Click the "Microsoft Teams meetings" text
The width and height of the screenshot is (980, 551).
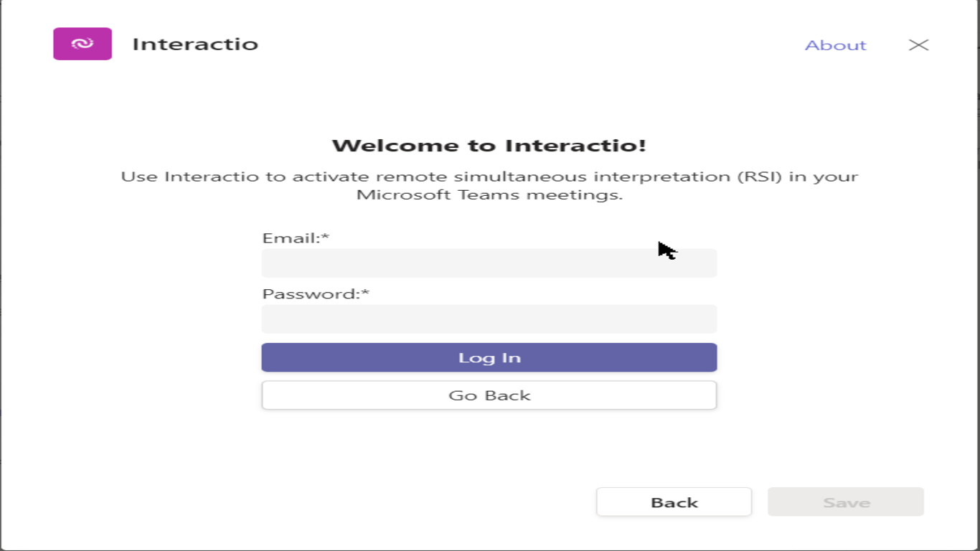tap(489, 195)
